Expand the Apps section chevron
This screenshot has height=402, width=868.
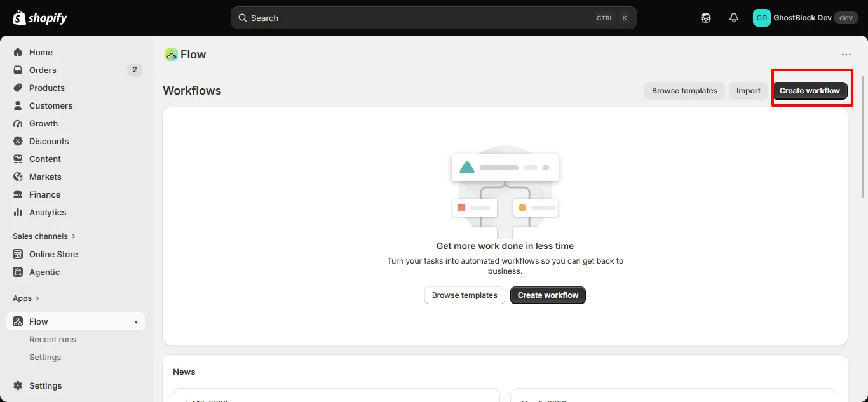pos(37,298)
